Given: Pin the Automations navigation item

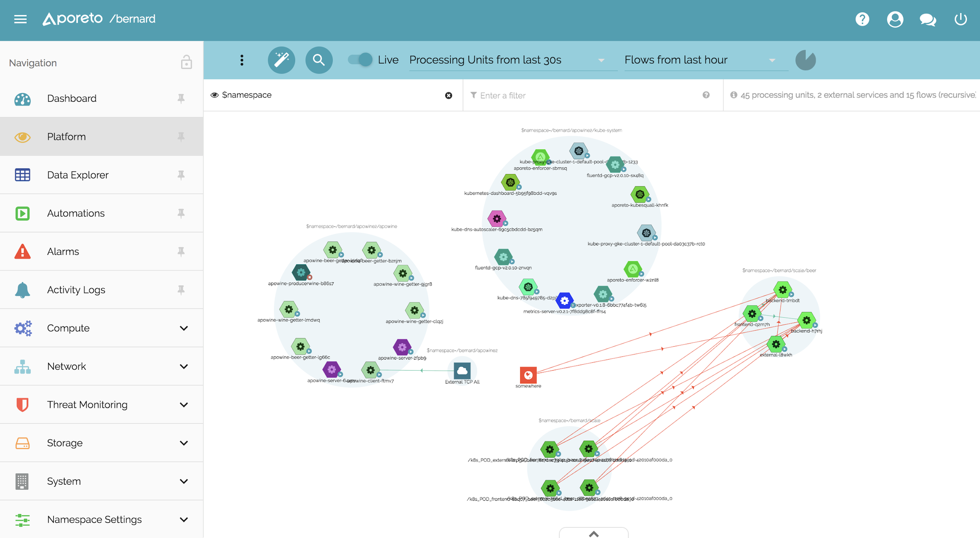Looking at the screenshot, I should pyautogui.click(x=181, y=213).
